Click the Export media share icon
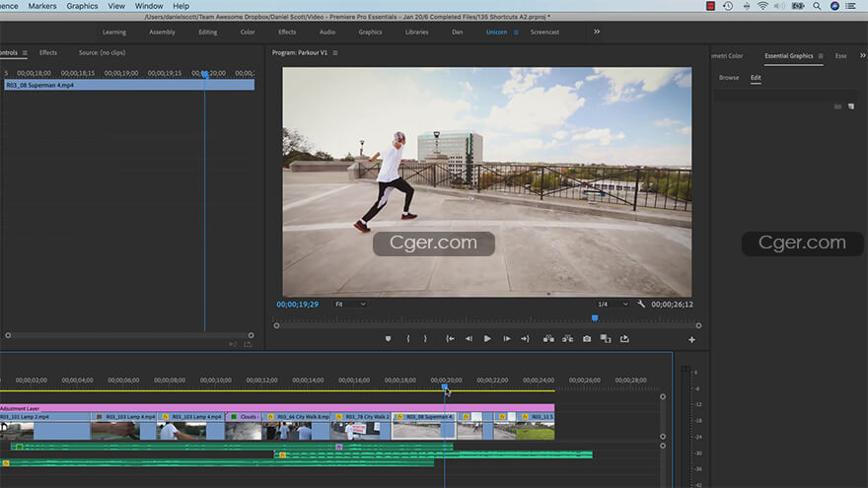 pyautogui.click(x=624, y=338)
